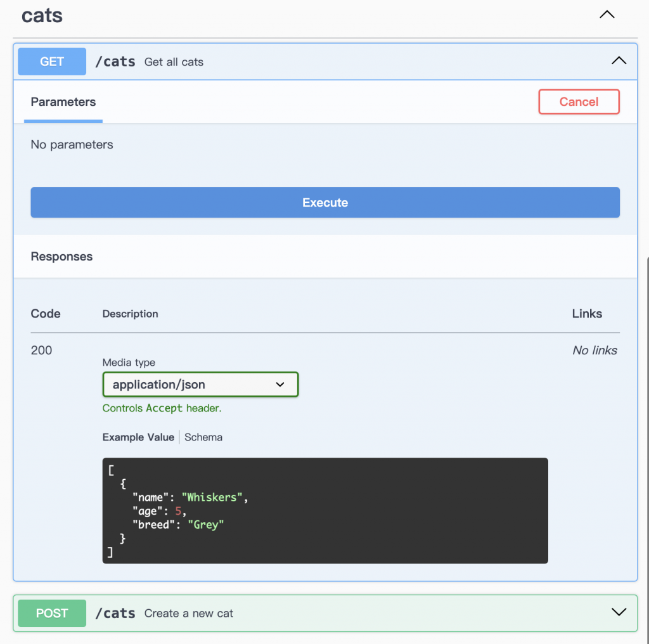Image resolution: width=649 pixels, height=644 pixels.
Task: Click the JSON example code block
Action: click(324, 510)
